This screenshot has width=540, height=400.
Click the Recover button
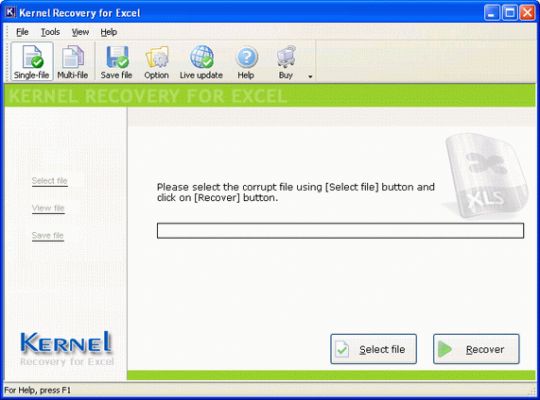coord(476,349)
